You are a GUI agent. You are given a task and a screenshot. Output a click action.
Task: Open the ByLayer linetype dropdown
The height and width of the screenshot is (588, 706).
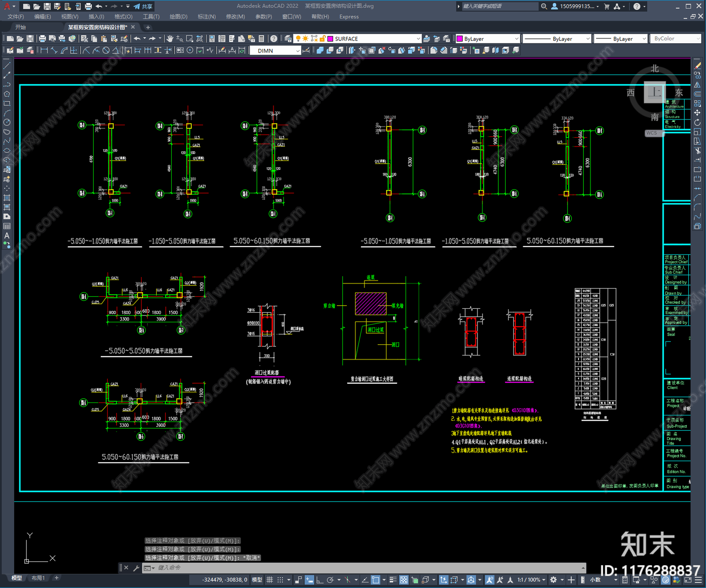click(587, 39)
